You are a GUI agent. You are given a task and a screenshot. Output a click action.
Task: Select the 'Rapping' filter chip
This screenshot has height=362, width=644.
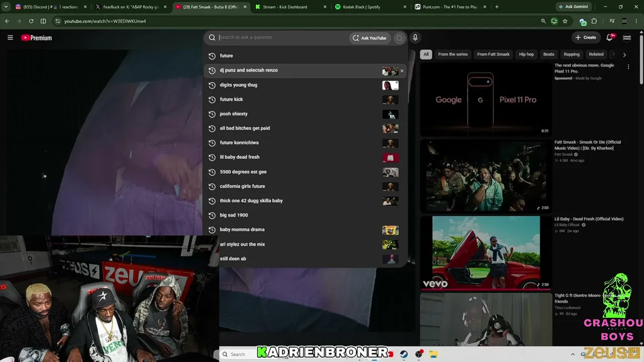(572, 54)
